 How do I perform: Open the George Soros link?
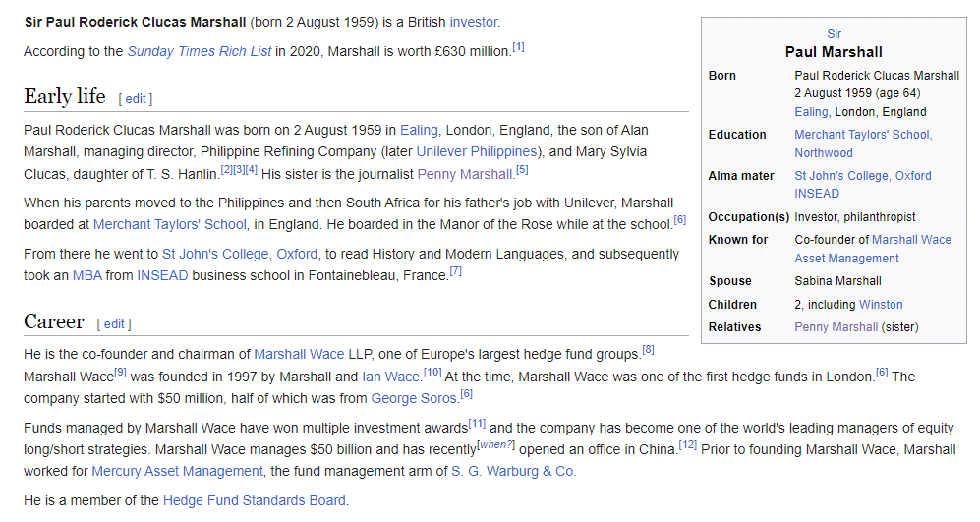click(x=414, y=398)
